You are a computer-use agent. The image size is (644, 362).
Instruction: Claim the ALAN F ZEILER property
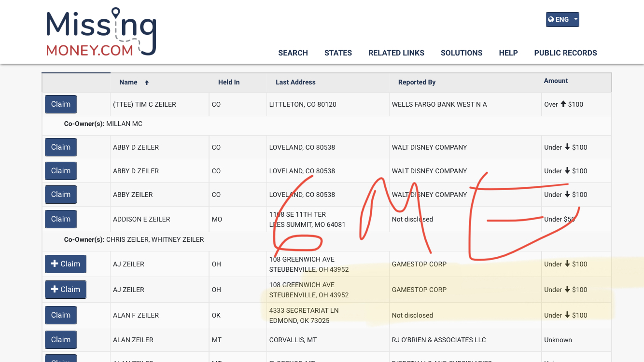(61, 315)
